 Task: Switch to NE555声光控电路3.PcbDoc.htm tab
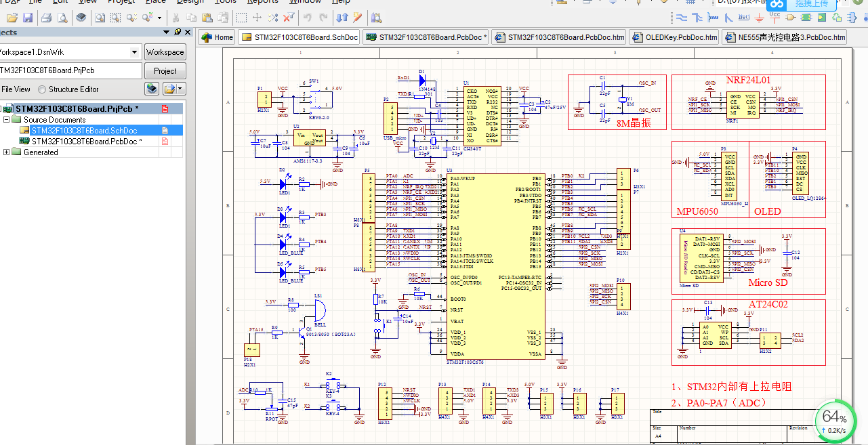[x=785, y=38]
